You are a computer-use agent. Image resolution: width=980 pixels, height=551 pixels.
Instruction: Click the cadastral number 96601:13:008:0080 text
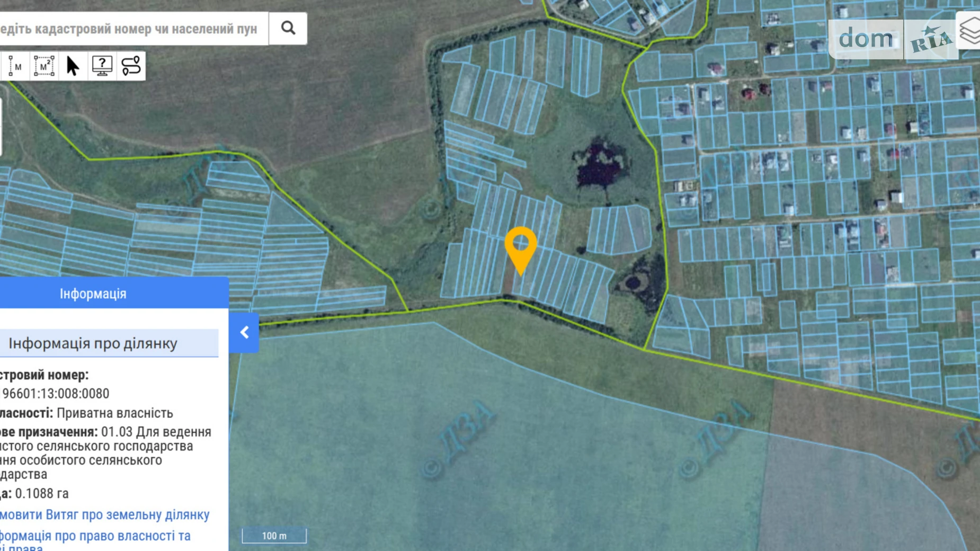point(56,394)
